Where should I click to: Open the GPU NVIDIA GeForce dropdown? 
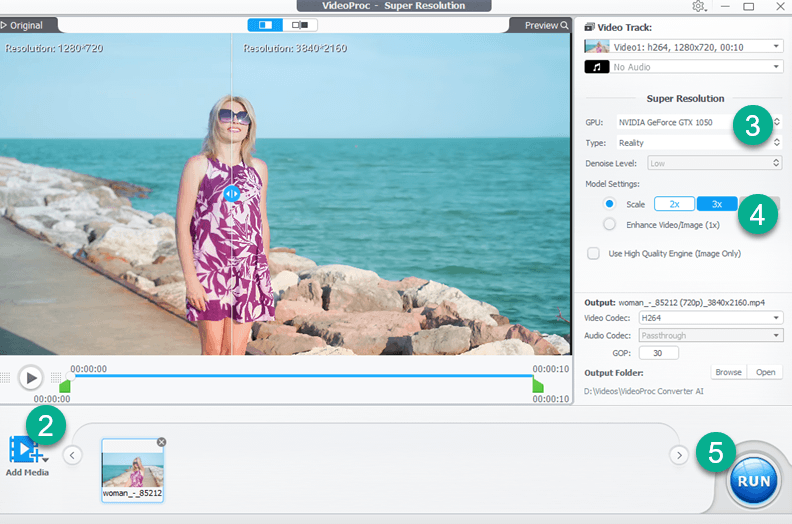click(x=700, y=122)
